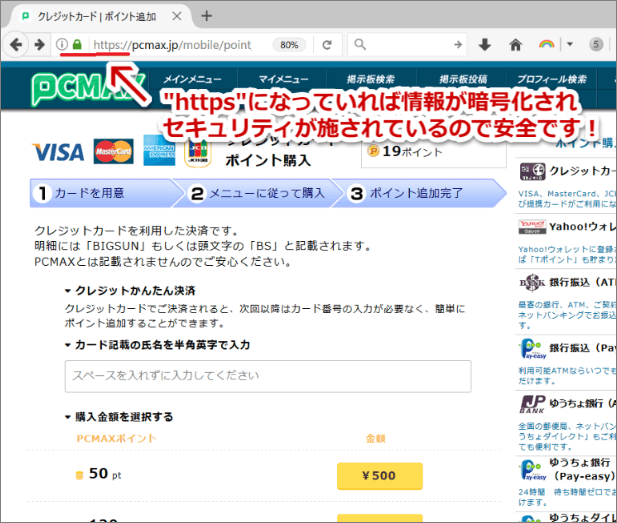Select the クレジットカード | ポイント追加 tab

[x=97, y=17]
